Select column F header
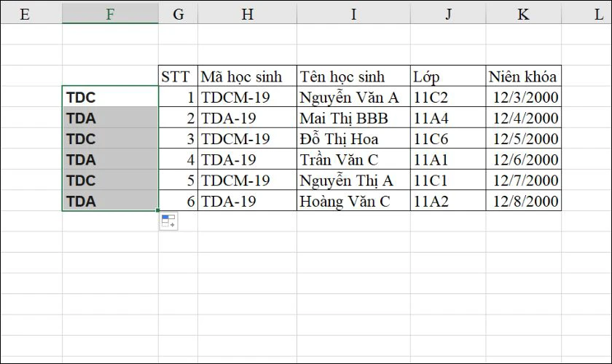Image resolution: width=612 pixels, height=364 pixels. click(x=110, y=14)
